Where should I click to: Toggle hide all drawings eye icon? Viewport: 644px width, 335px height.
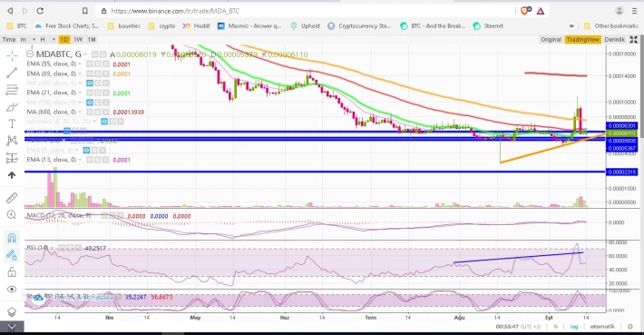[x=12, y=289]
